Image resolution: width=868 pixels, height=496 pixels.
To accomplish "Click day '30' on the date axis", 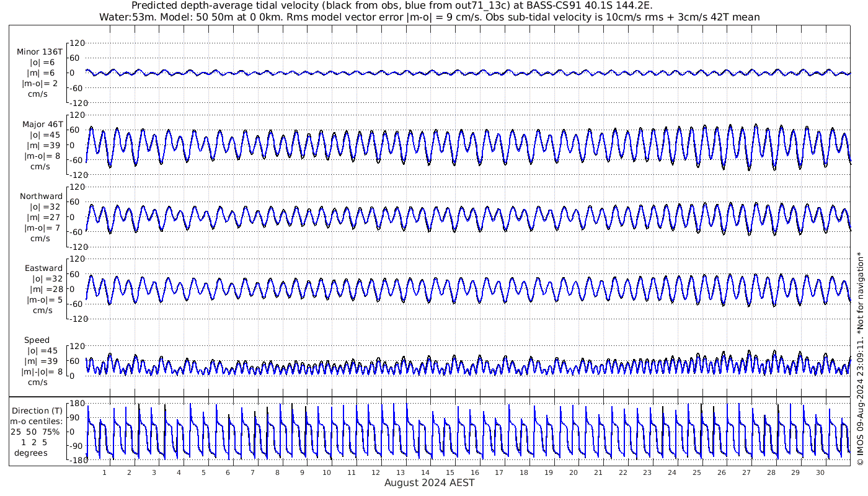I will pos(820,473).
